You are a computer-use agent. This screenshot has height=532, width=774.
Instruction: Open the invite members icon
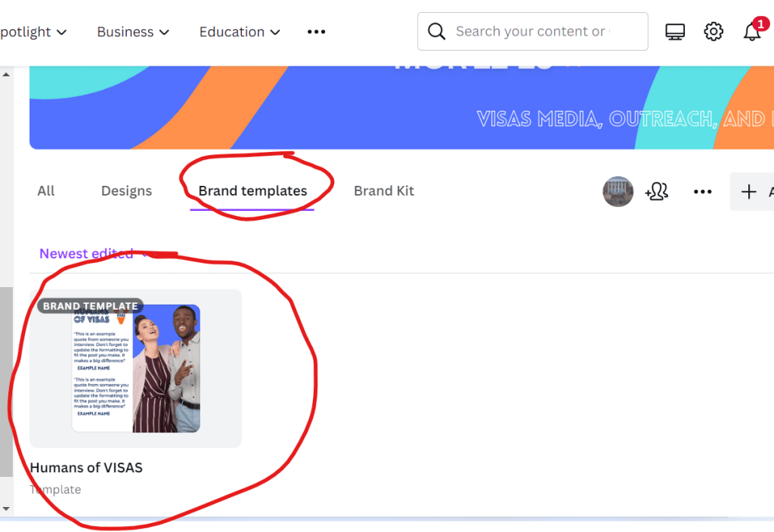point(657,191)
